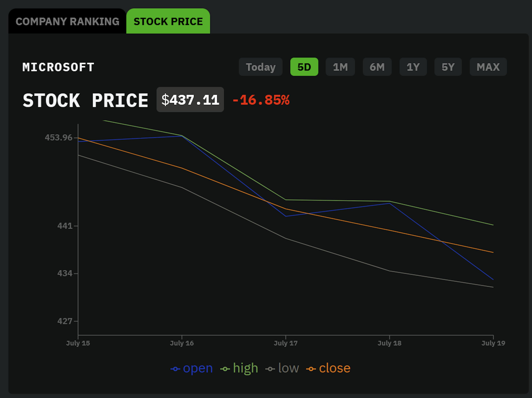This screenshot has height=398, width=532.
Task: Click the July 17 axis label
Action: point(286,343)
